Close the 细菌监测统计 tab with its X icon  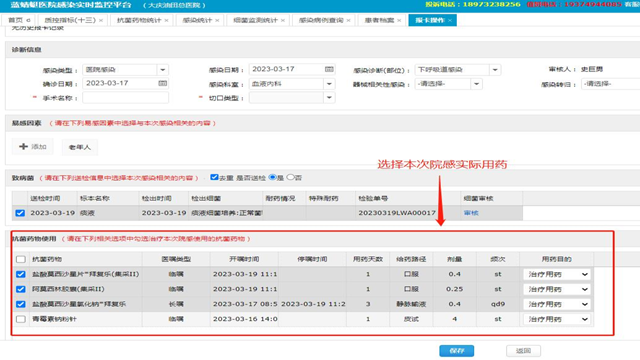click(282, 20)
